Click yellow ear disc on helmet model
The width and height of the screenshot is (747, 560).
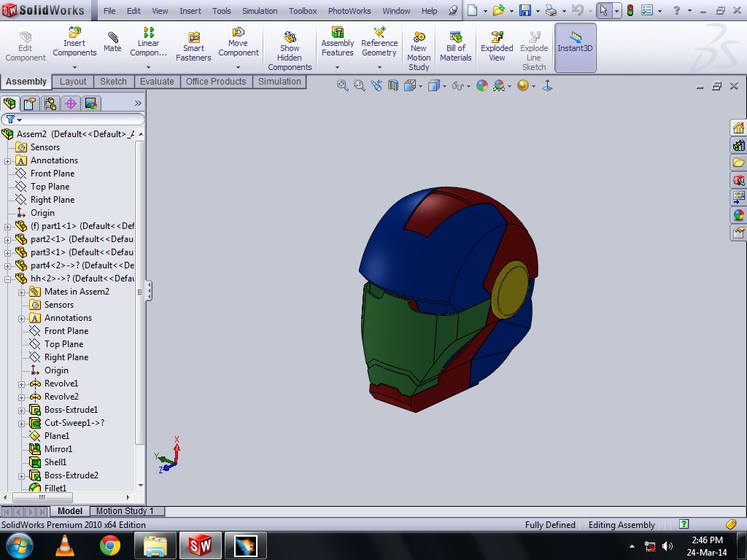pyautogui.click(x=510, y=290)
